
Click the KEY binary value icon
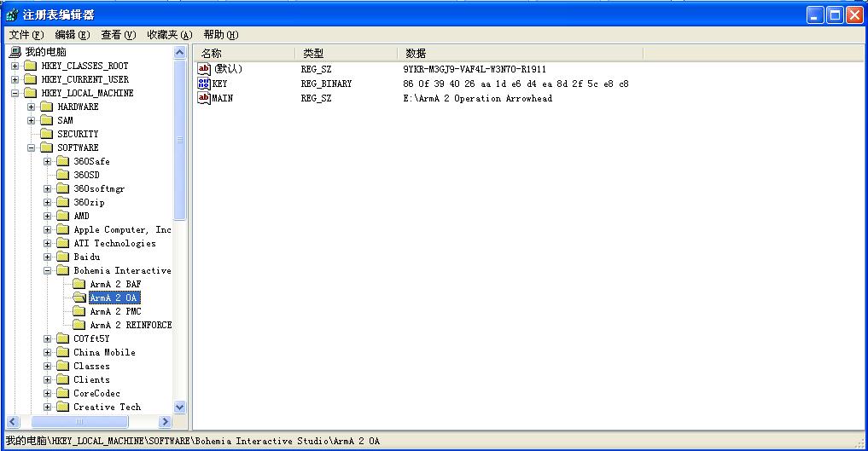(204, 84)
